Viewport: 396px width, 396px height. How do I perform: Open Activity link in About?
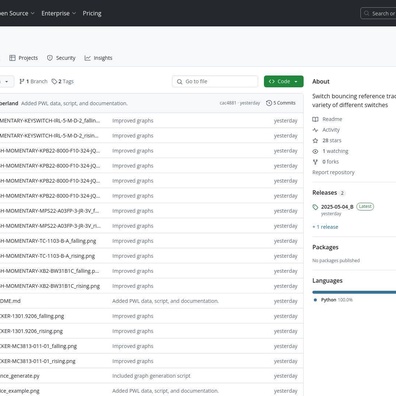[x=331, y=130]
